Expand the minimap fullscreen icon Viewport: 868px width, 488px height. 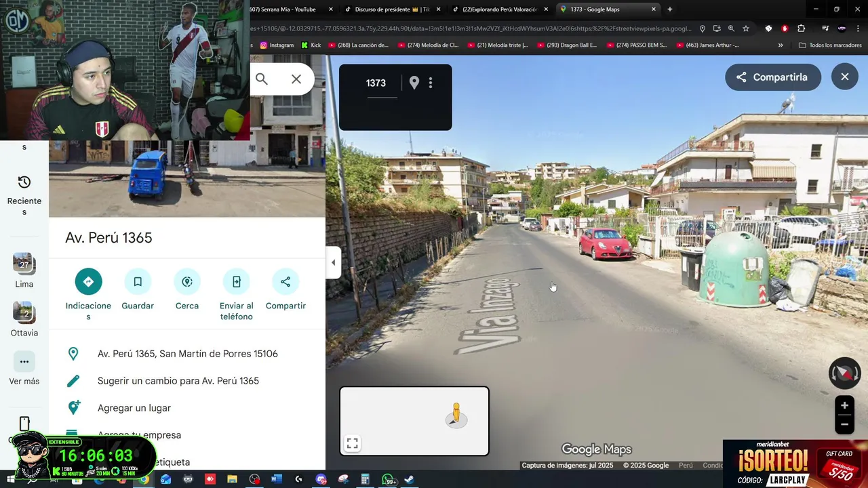[352, 443]
